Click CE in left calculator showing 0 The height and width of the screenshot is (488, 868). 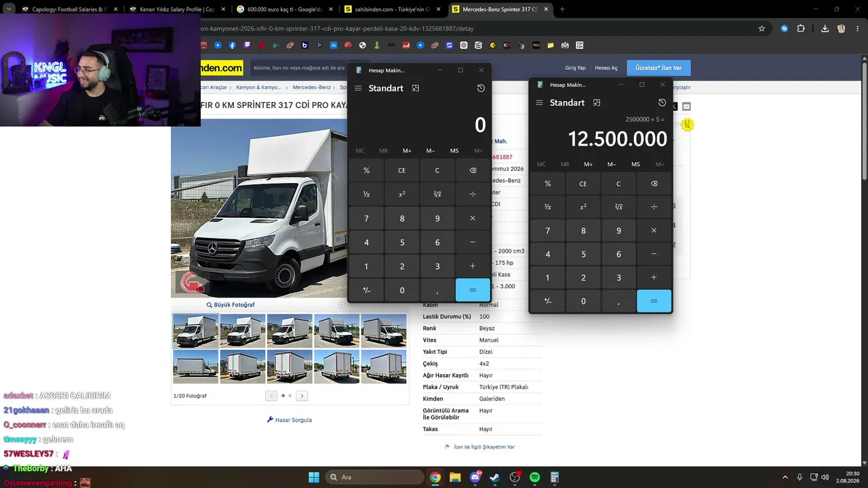pyautogui.click(x=402, y=170)
